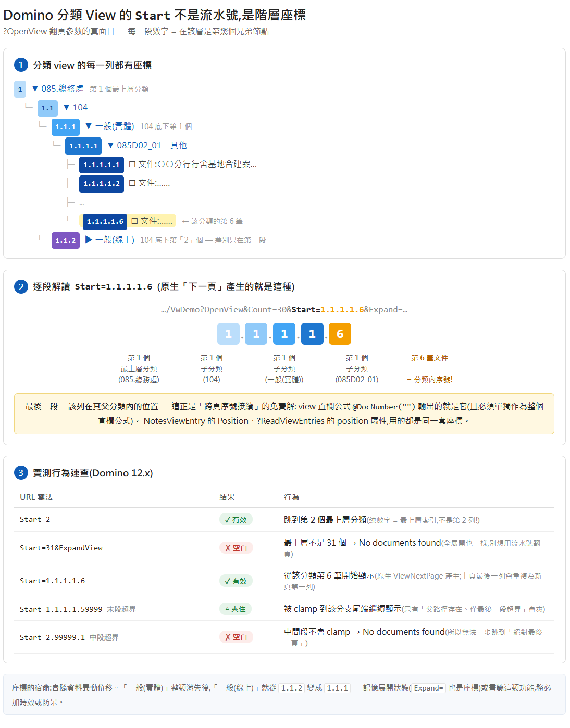Click the document icon of 文件:○○分行行舍基地合建案

click(x=132, y=164)
